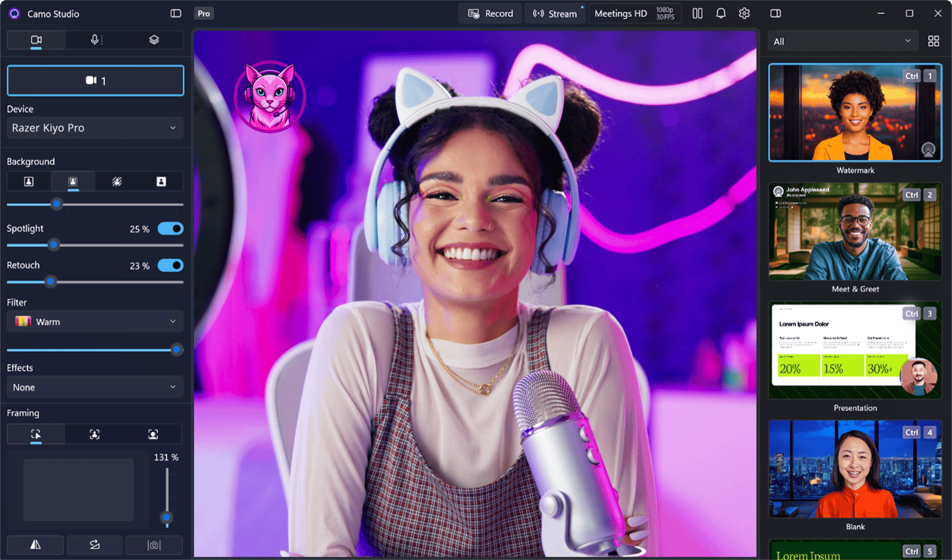Select the solid Background replace mode

(x=161, y=182)
